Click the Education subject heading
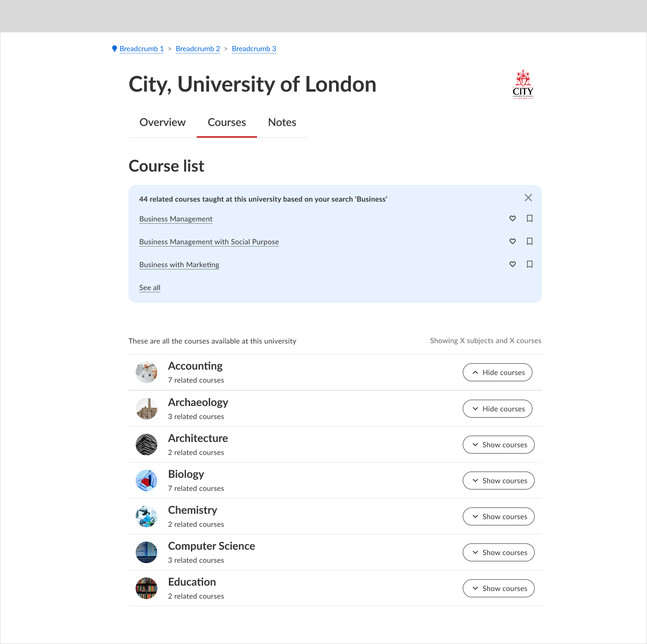 (x=192, y=582)
